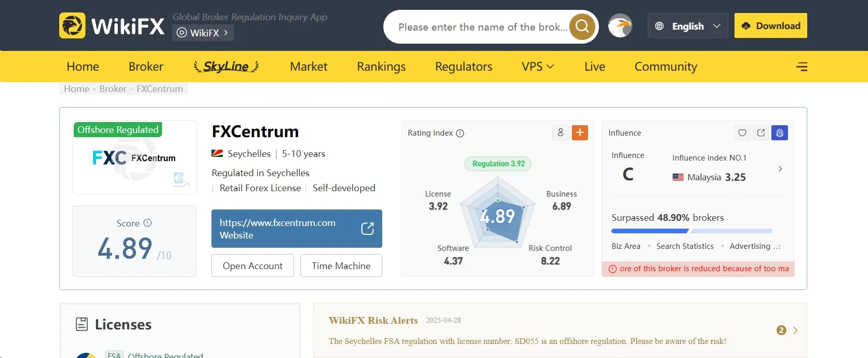This screenshot has height=358, width=868.
Task: Click the Retail Forex License text
Action: pyautogui.click(x=260, y=188)
